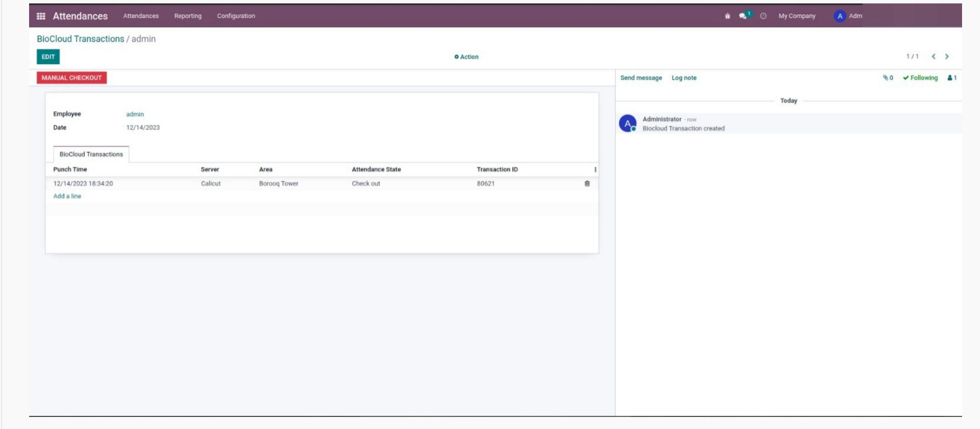The width and height of the screenshot is (980, 429).
Task: Open the Reporting menu
Action: click(x=188, y=16)
